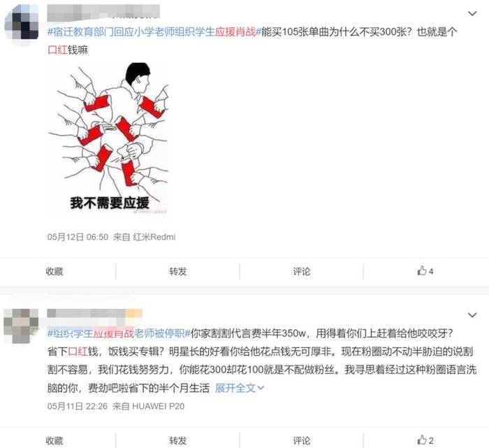This screenshot has height=448, width=489.
Task: Open the second poster's blurred username
Action: [94, 313]
